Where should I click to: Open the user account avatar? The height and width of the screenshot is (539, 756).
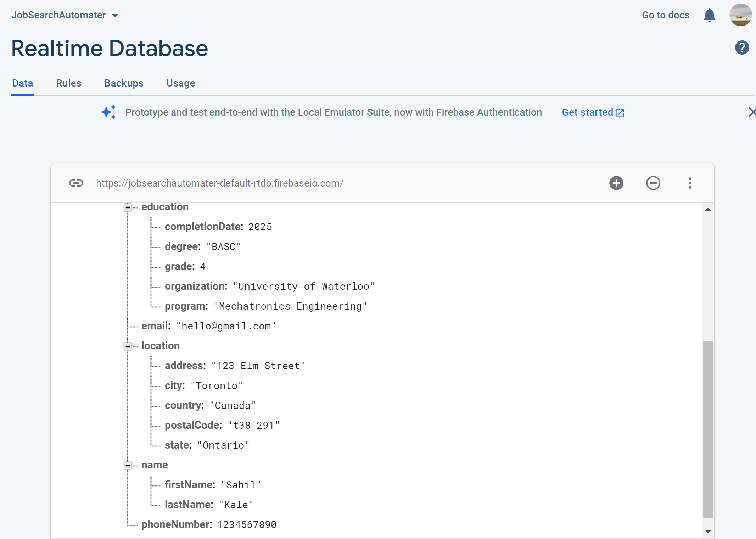(740, 15)
